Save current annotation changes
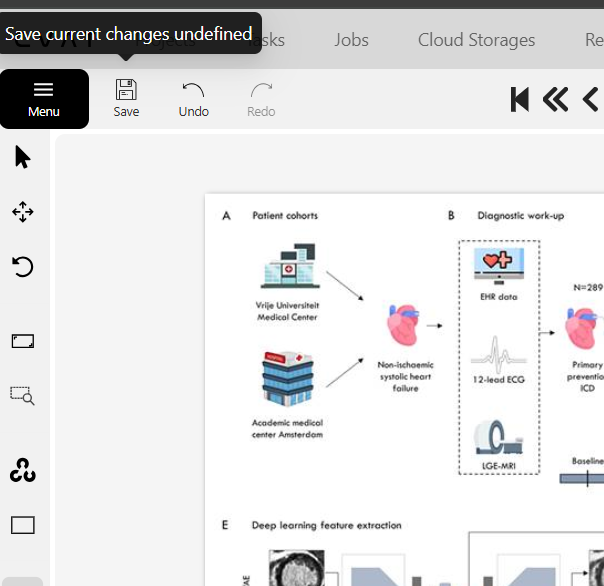Viewport: 604px width, 586px height. pos(126,98)
